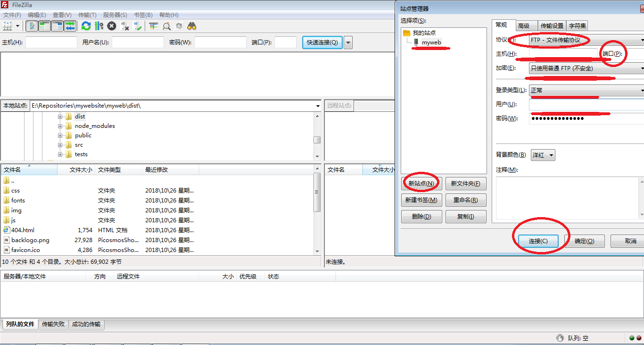Open the 传输(T) menu
Viewport: 644px width, 345px height.
pyautogui.click(x=87, y=15)
